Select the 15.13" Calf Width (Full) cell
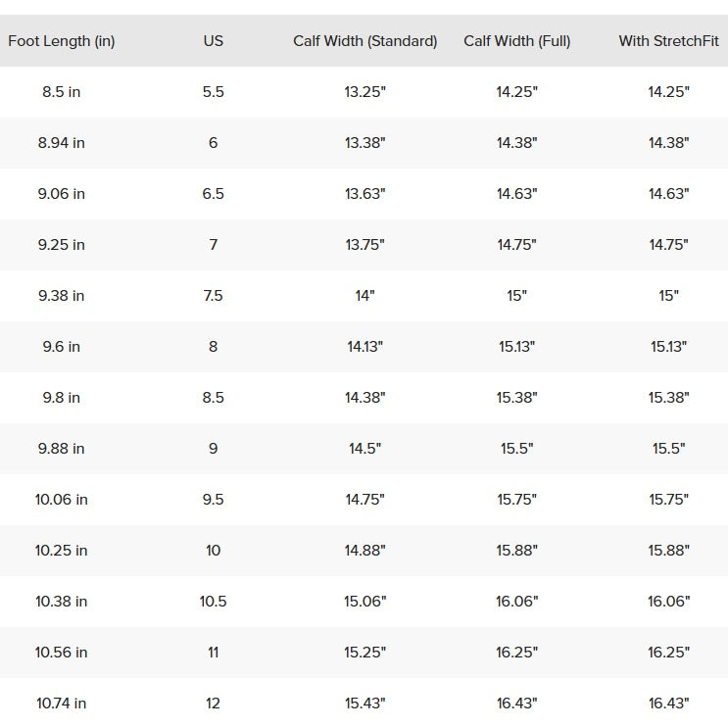The height and width of the screenshot is (728, 728). point(516,347)
